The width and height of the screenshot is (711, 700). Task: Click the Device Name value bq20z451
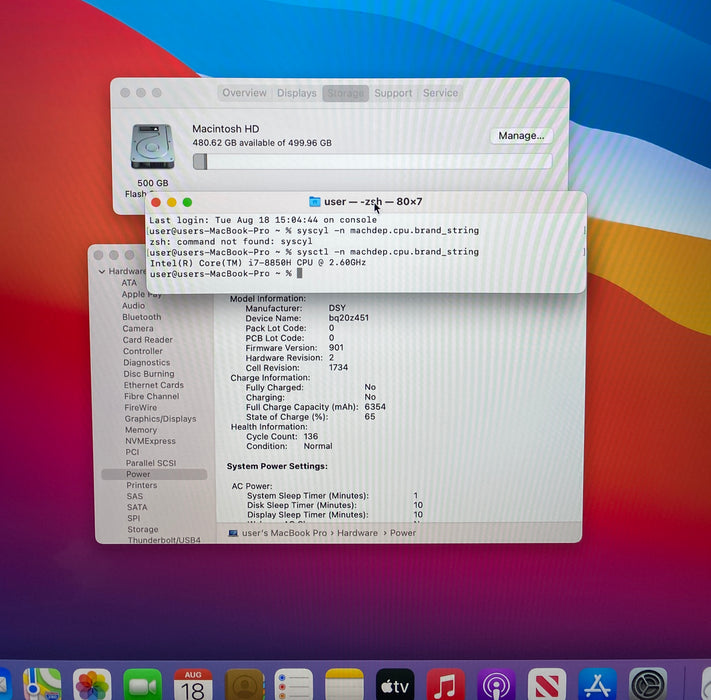point(349,318)
